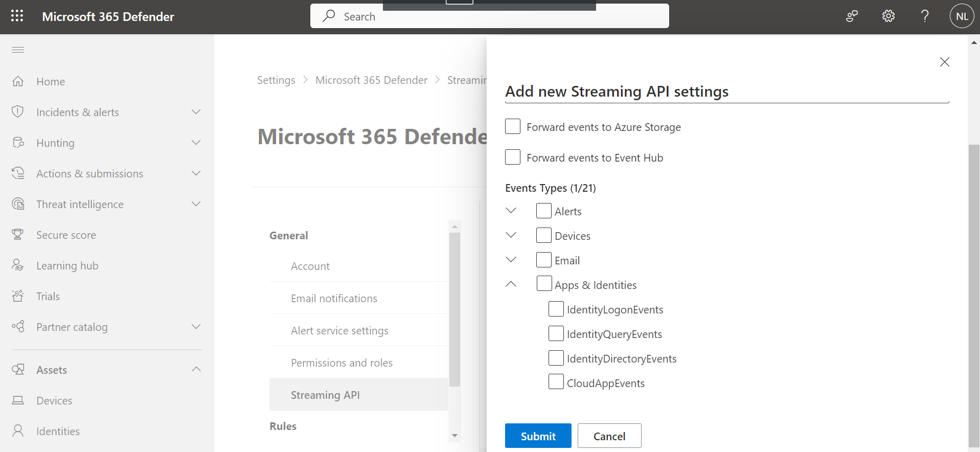The height and width of the screenshot is (452, 980).
Task: Check the Devices event type checkbox
Action: tap(544, 235)
